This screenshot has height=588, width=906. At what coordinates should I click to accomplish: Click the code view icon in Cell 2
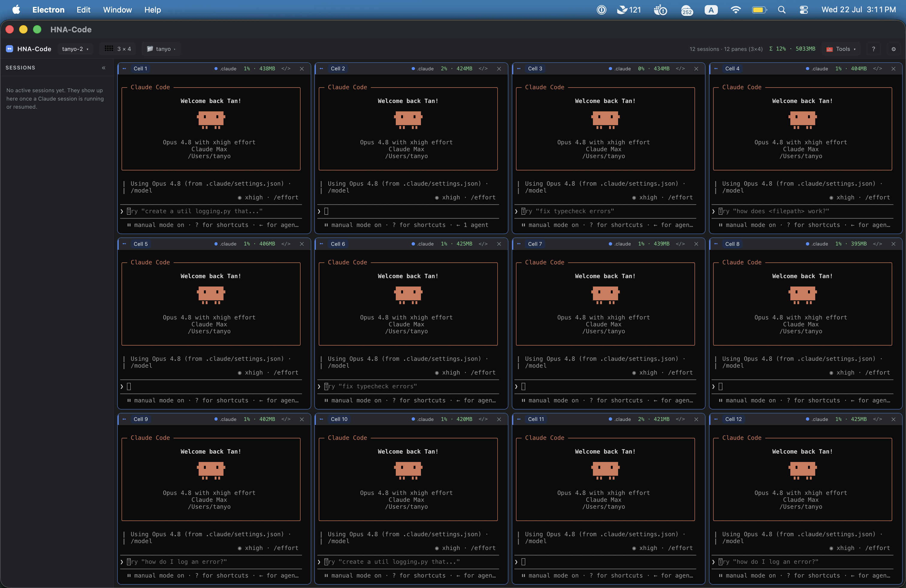coord(483,69)
